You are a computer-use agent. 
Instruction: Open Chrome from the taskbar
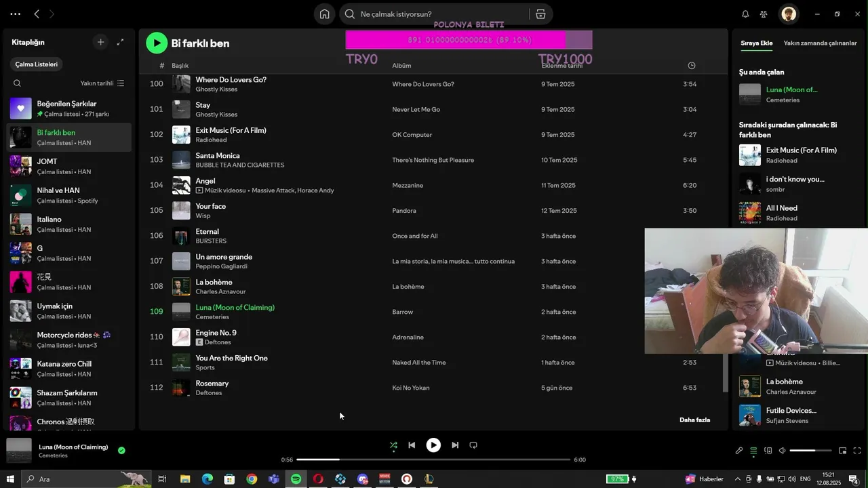(252, 479)
